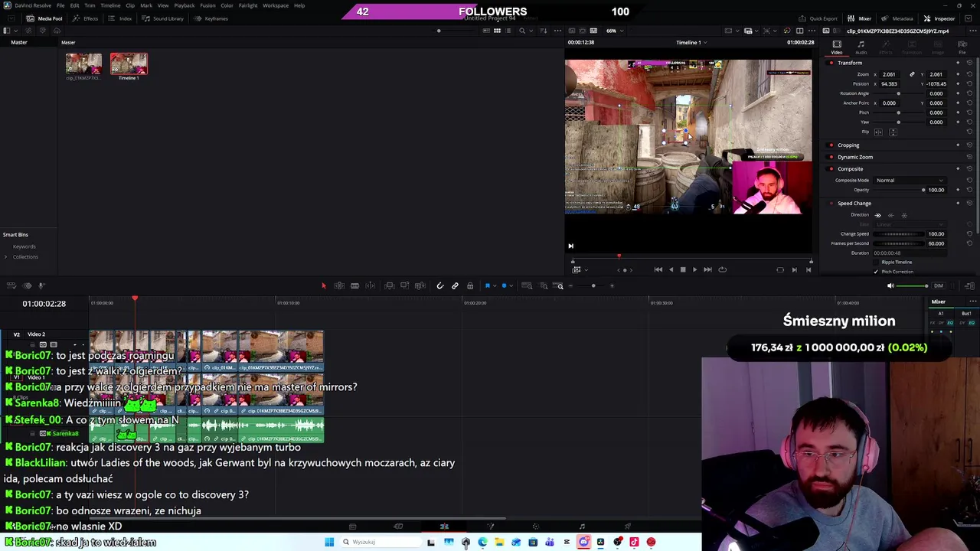Click the play reverse button
The height and width of the screenshot is (551, 980).
pyautogui.click(x=671, y=269)
